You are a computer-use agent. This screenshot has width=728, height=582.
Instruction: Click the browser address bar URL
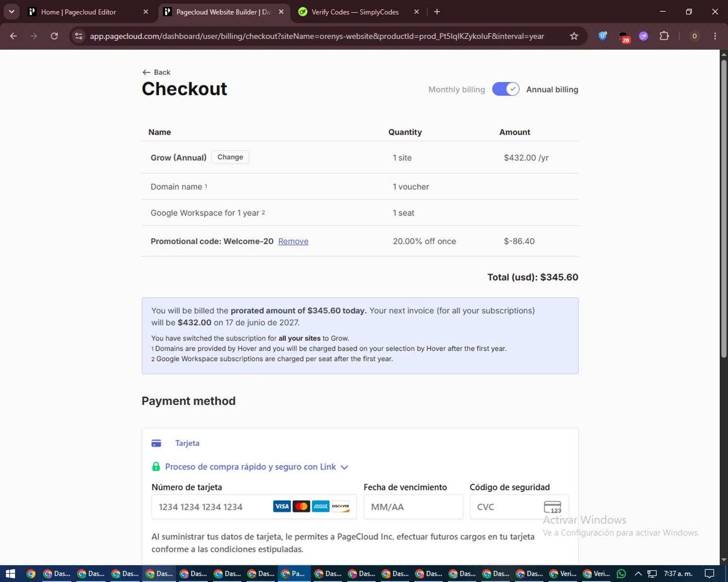[x=317, y=36]
